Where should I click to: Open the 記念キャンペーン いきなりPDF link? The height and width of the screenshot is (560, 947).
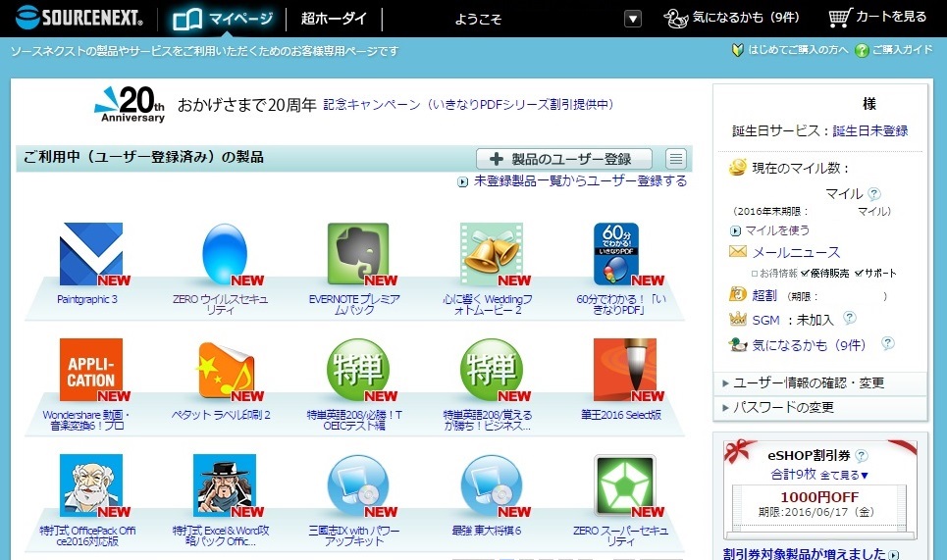pyautogui.click(x=468, y=104)
